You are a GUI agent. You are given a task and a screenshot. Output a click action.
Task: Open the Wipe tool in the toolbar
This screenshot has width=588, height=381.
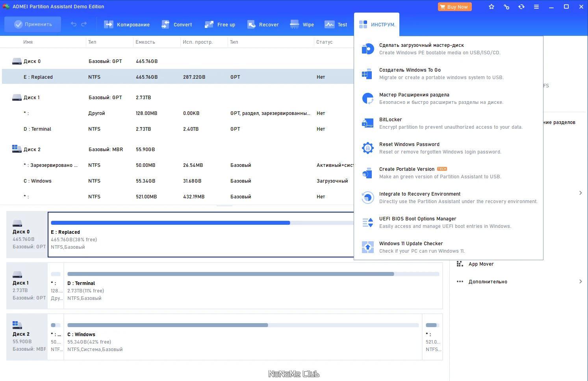click(x=302, y=24)
